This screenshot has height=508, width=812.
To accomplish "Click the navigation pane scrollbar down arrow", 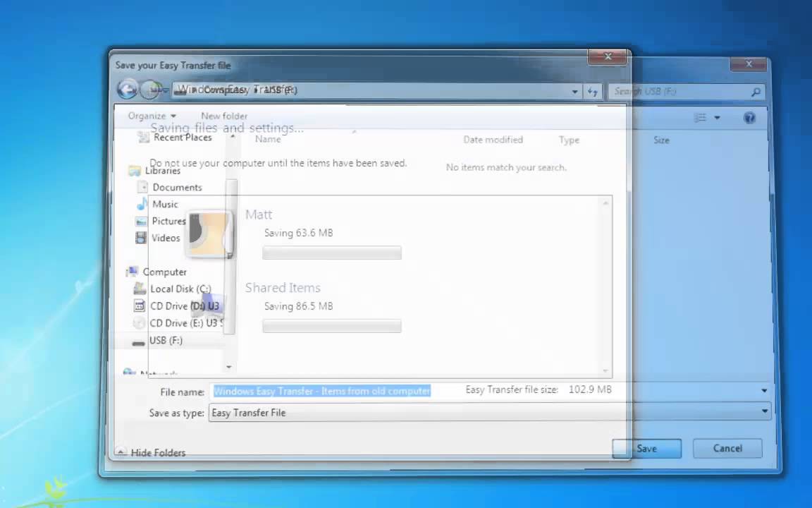I will [229, 367].
